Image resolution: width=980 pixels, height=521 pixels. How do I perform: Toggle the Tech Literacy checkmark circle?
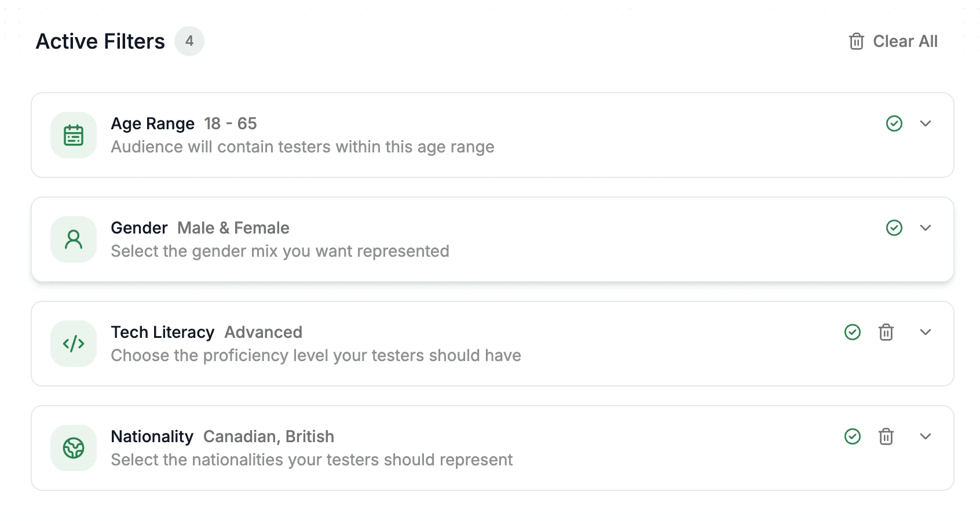pos(853,332)
